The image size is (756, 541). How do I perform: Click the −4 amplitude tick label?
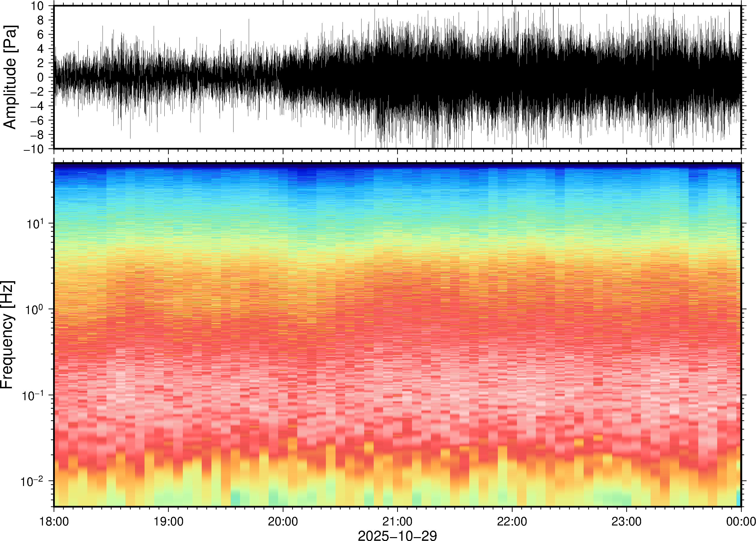(x=37, y=106)
